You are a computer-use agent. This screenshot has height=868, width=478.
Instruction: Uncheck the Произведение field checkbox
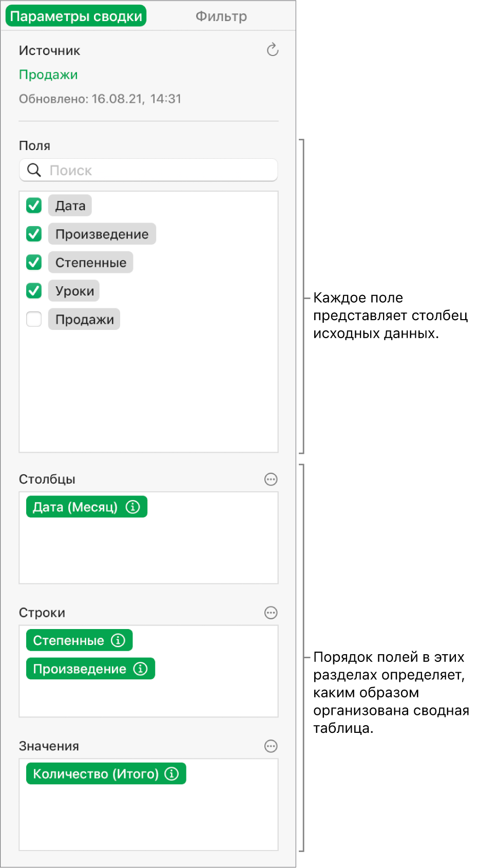[x=34, y=234]
